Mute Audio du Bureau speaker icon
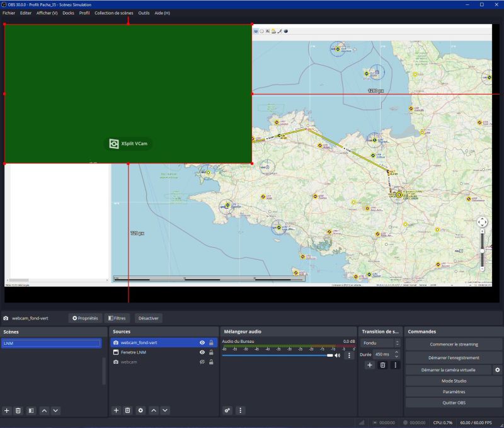The image size is (504, 428). 338,356
